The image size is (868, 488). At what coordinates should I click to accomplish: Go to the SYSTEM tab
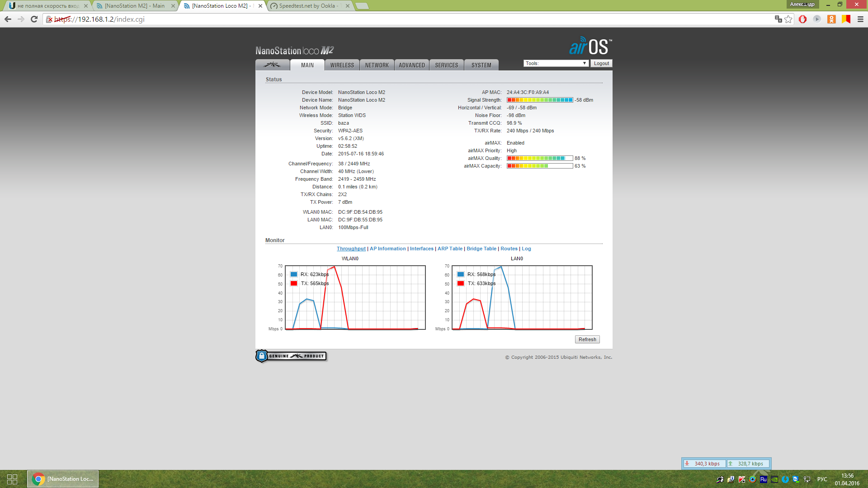(x=481, y=65)
